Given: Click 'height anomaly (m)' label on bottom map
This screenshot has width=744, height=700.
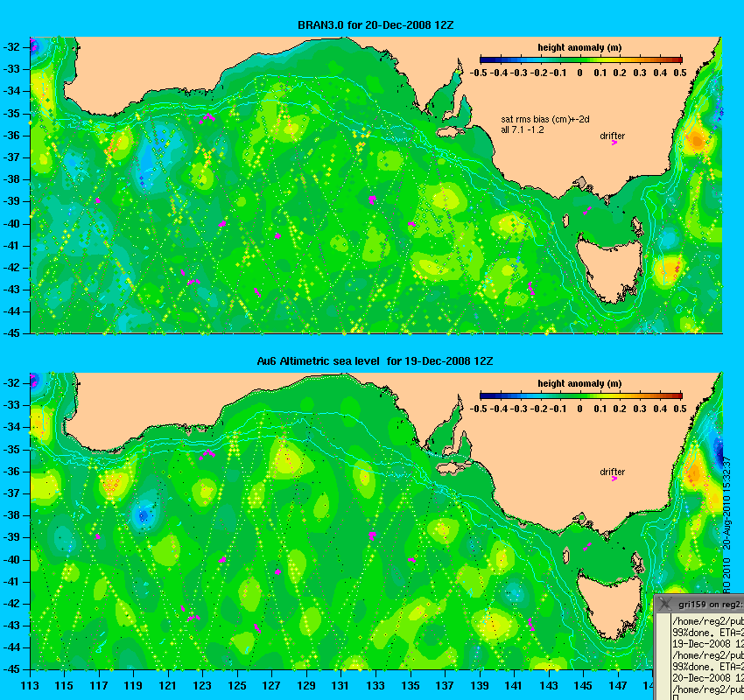Looking at the screenshot, I should tap(579, 383).
